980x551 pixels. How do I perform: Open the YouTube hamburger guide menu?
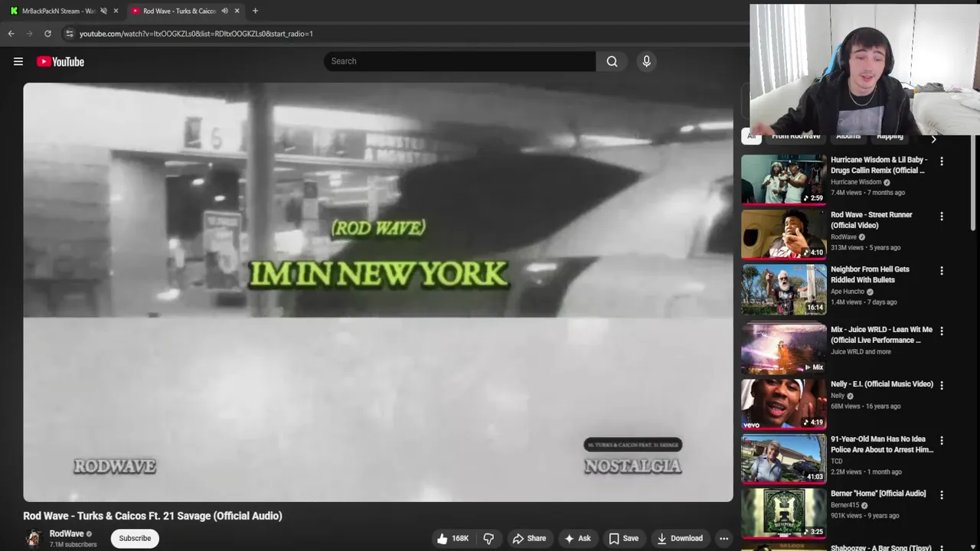pyautogui.click(x=18, y=61)
